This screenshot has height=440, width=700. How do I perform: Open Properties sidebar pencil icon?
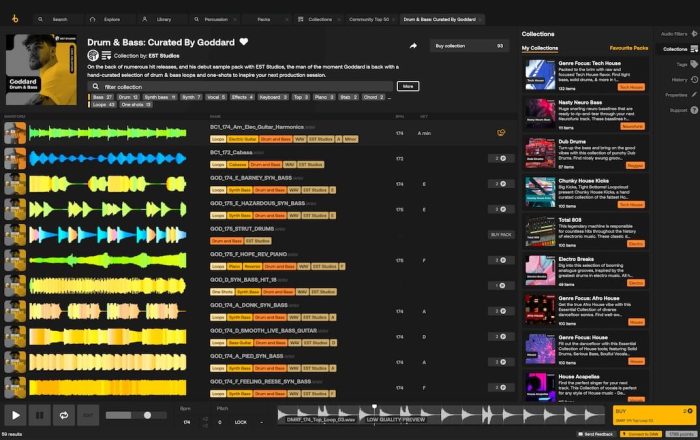coord(694,95)
